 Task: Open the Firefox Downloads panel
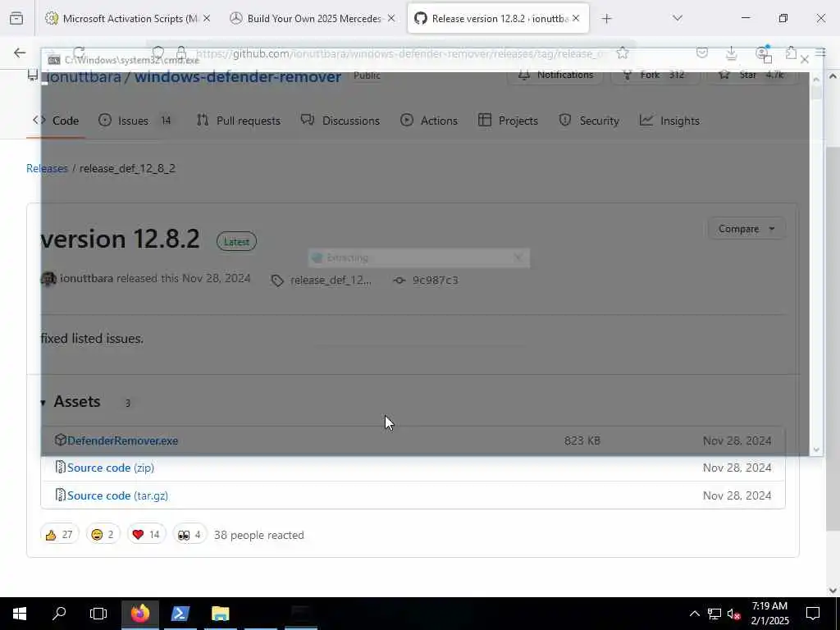click(731, 52)
